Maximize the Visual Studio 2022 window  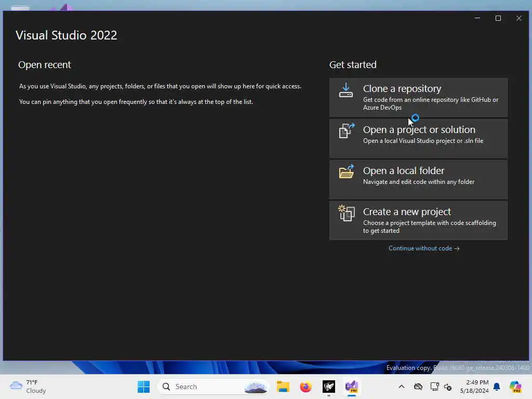point(498,18)
